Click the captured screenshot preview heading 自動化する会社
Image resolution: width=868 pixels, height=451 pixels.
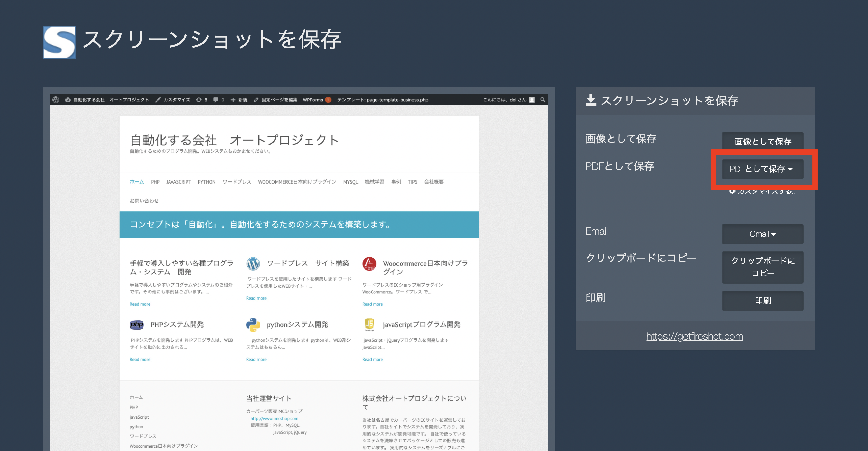173,140
